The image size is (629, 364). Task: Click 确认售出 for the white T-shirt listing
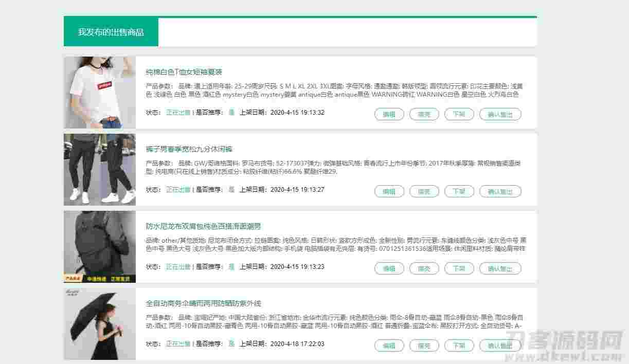(x=500, y=114)
